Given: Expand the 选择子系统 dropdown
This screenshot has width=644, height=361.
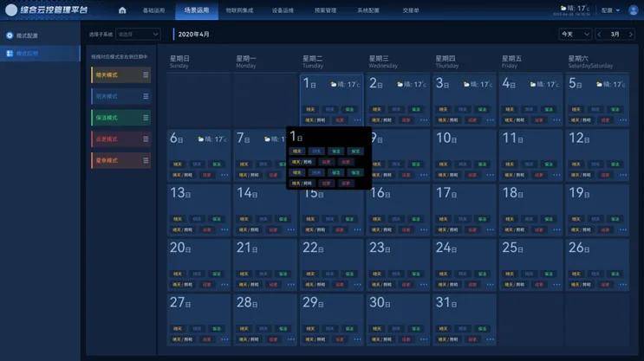Looking at the screenshot, I should [x=138, y=34].
